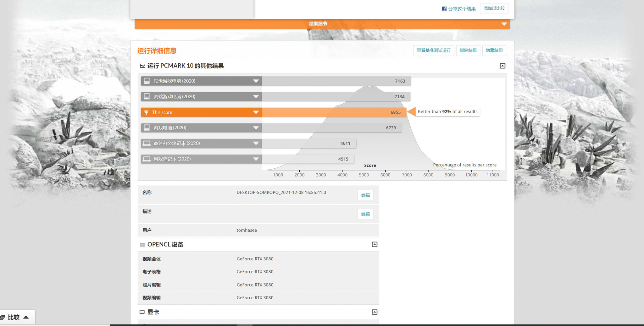Click the 6739 score value

[x=391, y=128]
